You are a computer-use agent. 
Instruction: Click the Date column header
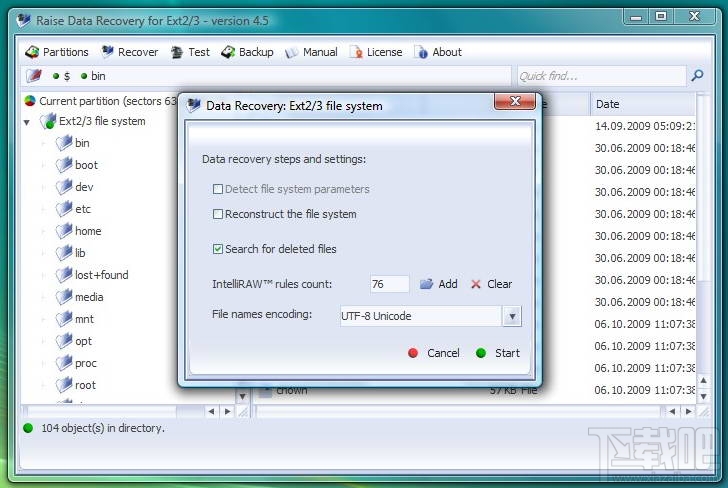tap(643, 104)
